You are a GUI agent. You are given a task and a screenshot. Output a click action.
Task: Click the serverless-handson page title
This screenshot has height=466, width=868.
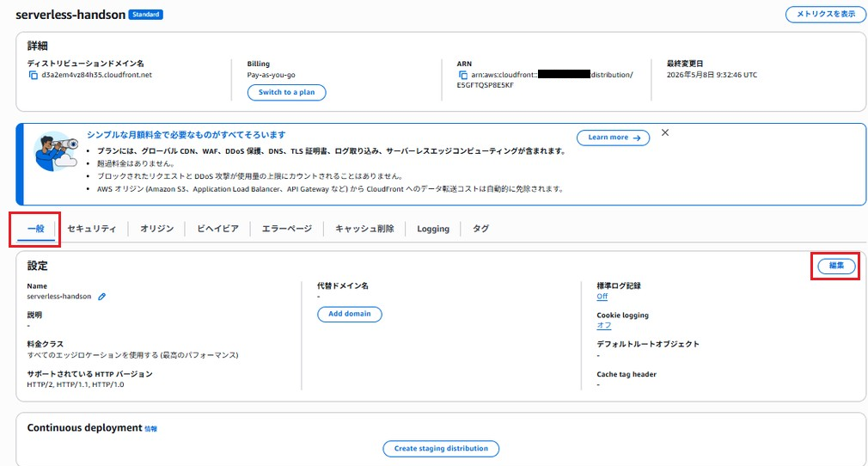pyautogui.click(x=70, y=15)
